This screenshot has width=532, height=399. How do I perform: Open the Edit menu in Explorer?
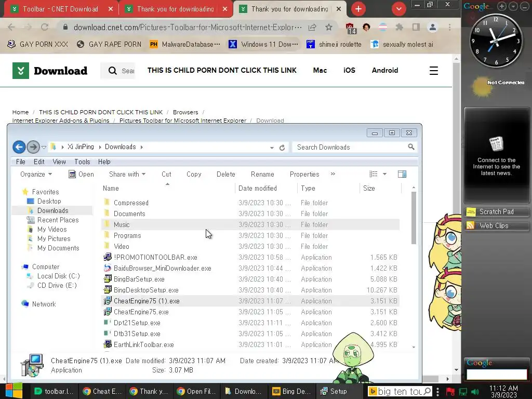[x=39, y=162]
